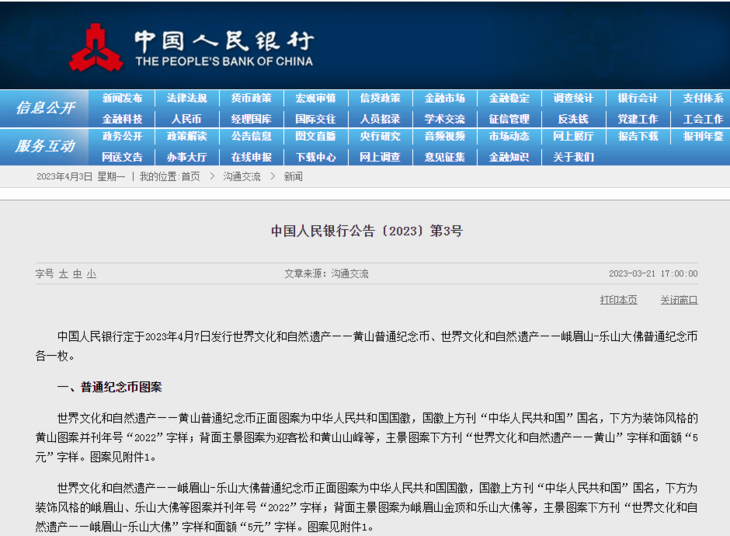Image resolution: width=730 pixels, height=536 pixels.
Task: Click 打印本页 to print the page
Action: [618, 300]
